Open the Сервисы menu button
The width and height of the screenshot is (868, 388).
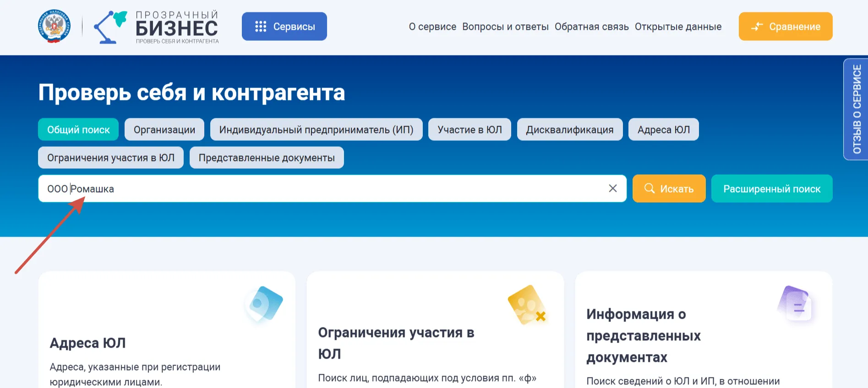click(x=284, y=27)
